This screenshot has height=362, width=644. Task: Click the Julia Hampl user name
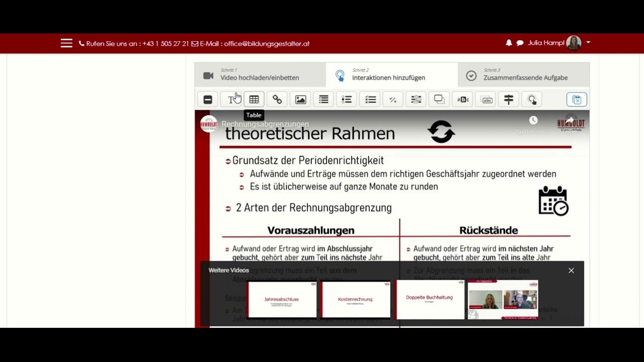click(x=546, y=43)
